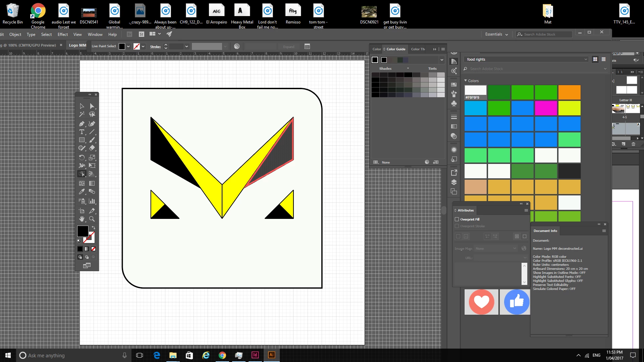Pick the magenta swatch in Libraries Colors
This screenshot has width=644, height=362.
point(546,108)
